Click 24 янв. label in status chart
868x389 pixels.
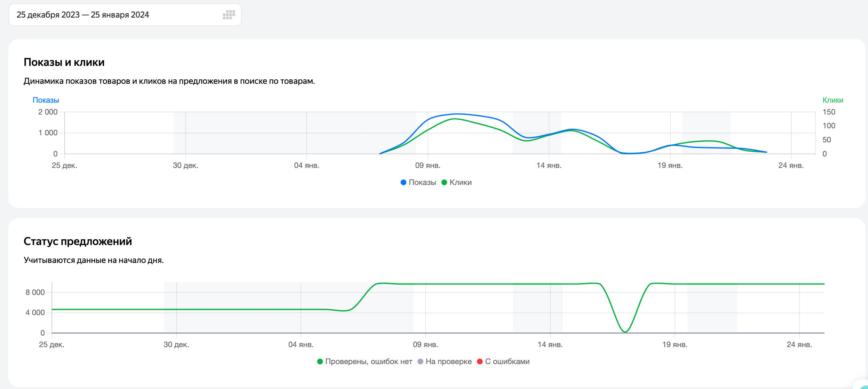tap(799, 345)
